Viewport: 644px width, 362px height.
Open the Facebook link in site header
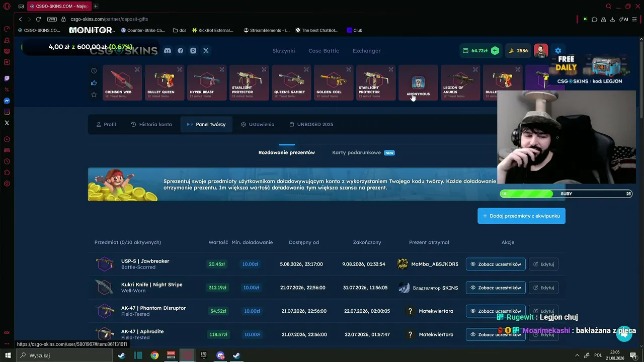click(x=180, y=51)
